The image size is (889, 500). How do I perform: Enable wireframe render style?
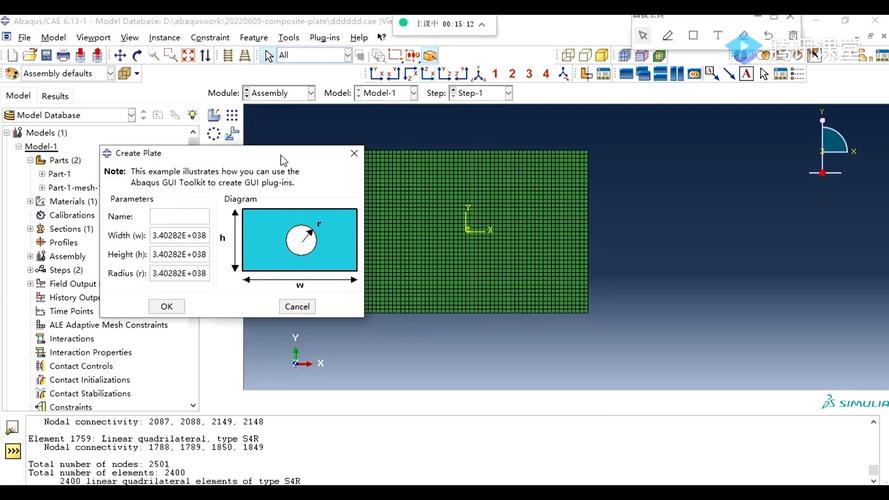click(568, 56)
